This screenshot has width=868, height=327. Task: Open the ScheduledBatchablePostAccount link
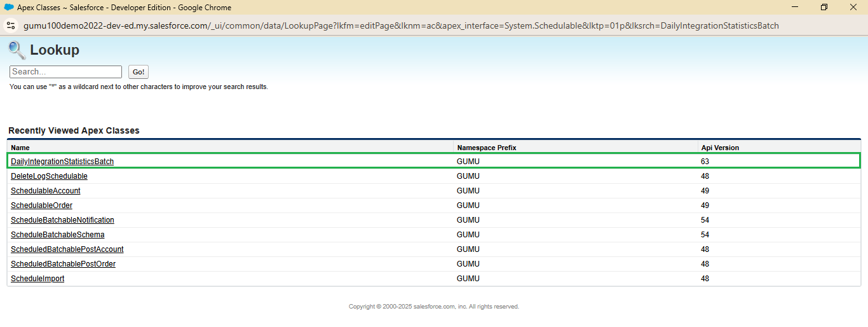point(67,249)
